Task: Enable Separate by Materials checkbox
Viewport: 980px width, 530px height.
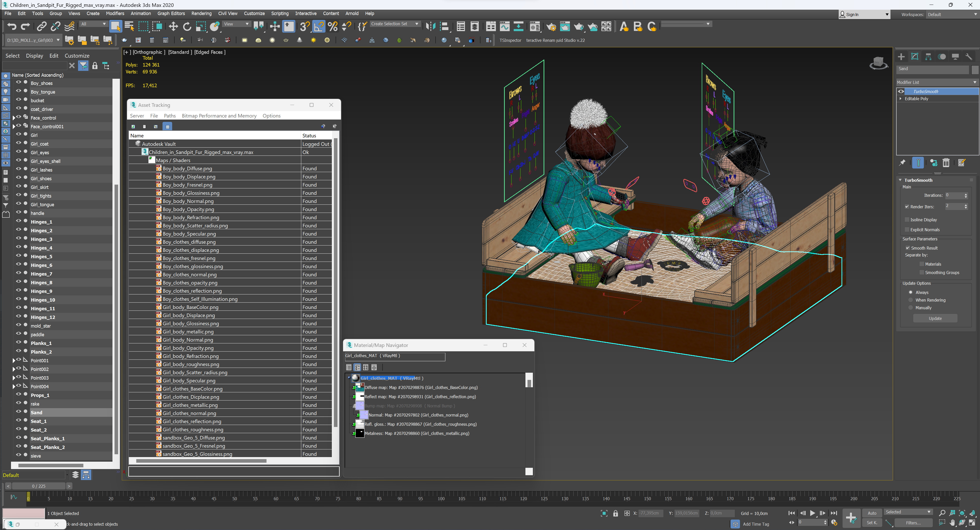Action: 922,264
